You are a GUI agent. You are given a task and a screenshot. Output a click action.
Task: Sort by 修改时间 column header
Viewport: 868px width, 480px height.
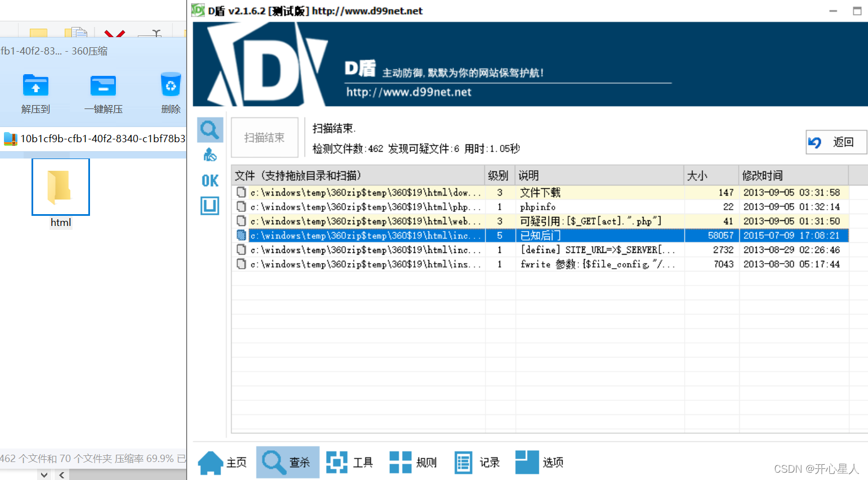pyautogui.click(x=793, y=175)
